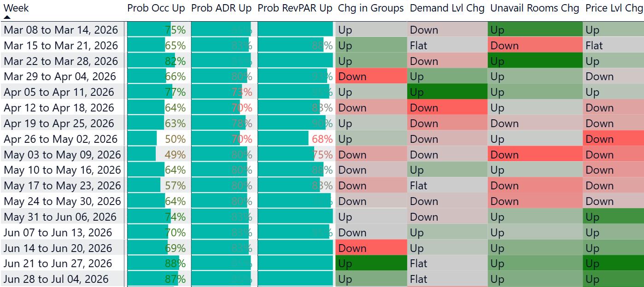Click red Chg in Groups cell for Mar 29 week

pyautogui.click(x=371, y=76)
